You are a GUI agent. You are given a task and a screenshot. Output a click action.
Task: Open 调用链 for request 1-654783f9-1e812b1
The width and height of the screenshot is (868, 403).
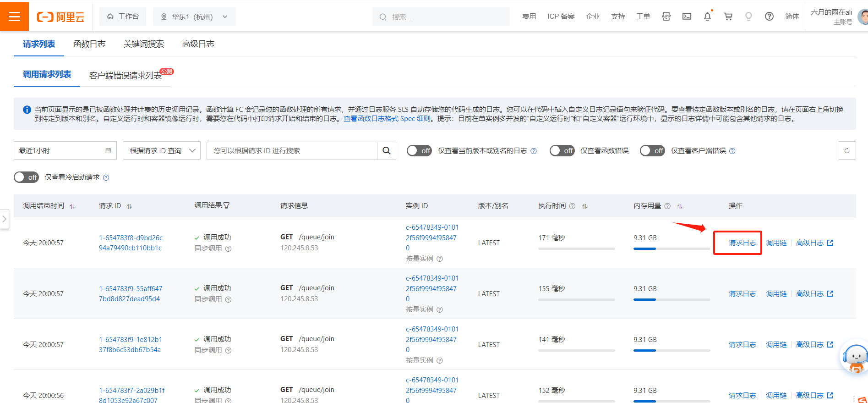pos(776,345)
